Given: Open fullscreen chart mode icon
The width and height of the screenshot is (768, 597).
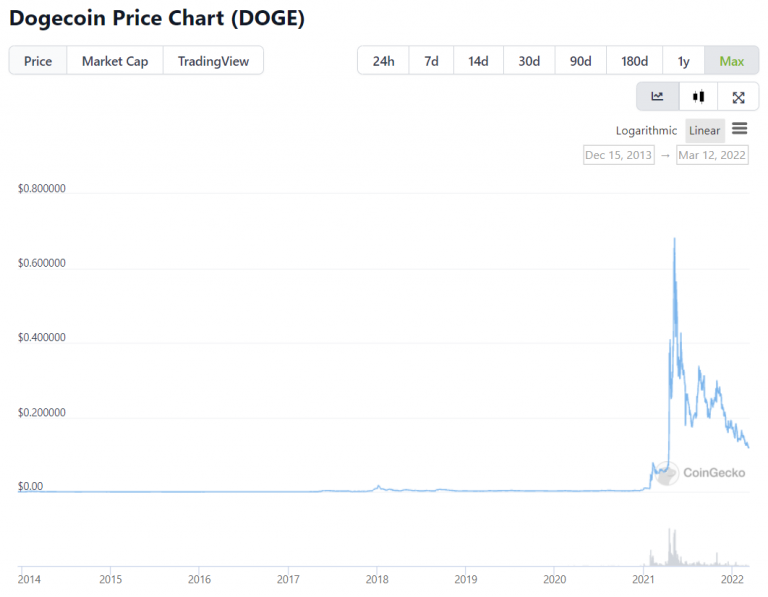Looking at the screenshot, I should coord(738,97).
